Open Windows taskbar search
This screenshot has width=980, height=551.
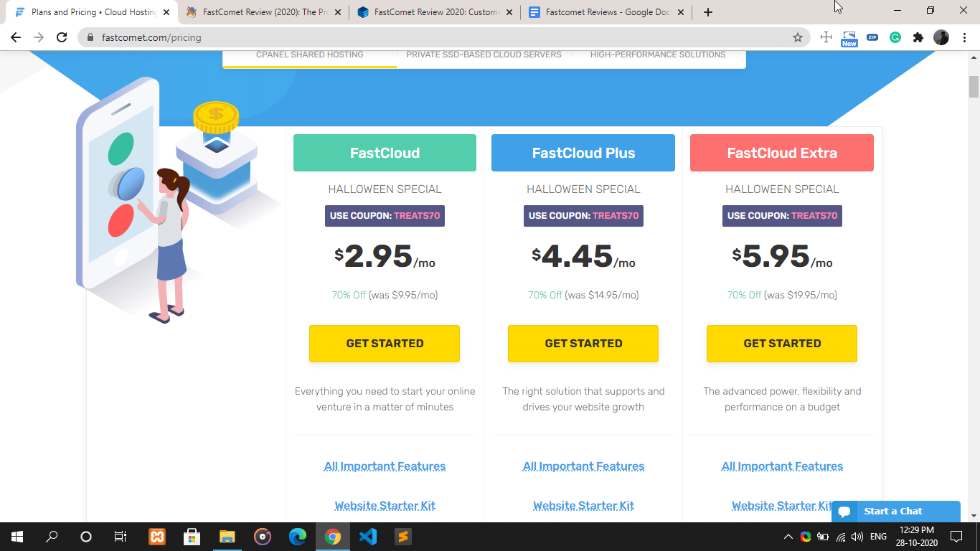tap(52, 536)
